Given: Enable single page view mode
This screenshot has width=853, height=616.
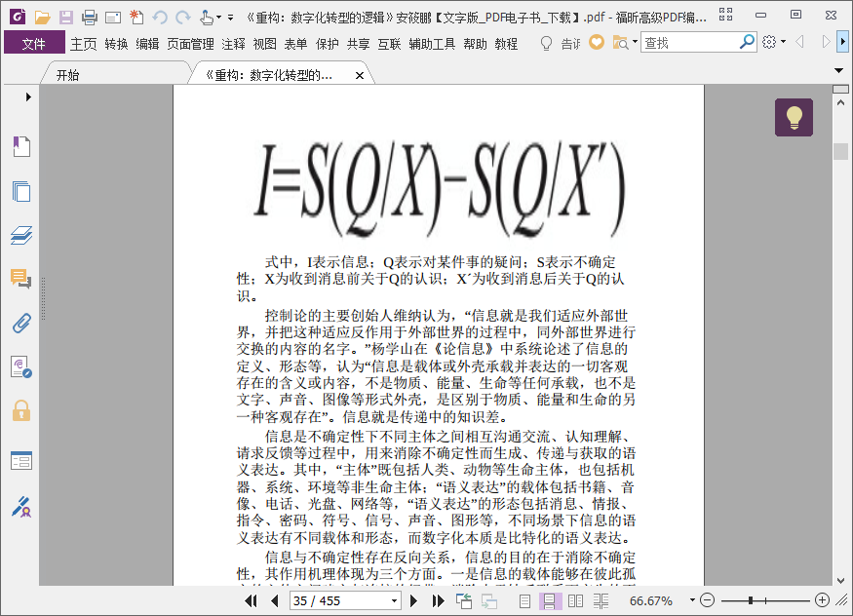Looking at the screenshot, I should click(x=524, y=600).
